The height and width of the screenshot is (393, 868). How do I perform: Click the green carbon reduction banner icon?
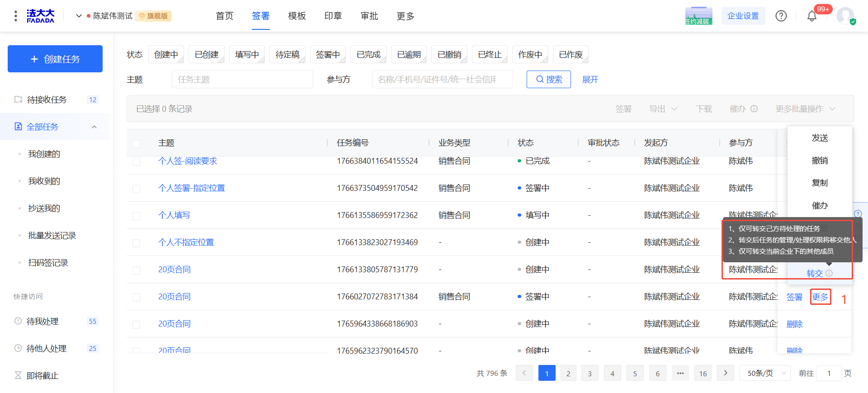pos(698,16)
